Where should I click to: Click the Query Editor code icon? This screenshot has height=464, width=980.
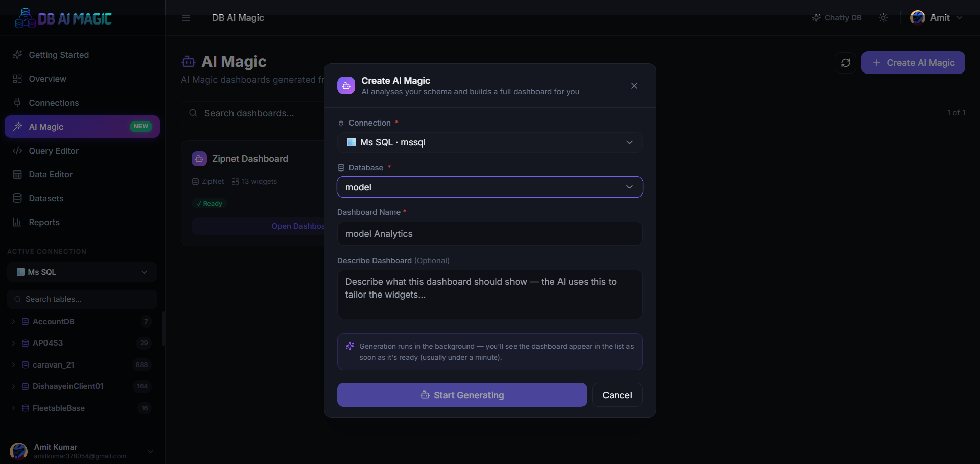point(17,151)
